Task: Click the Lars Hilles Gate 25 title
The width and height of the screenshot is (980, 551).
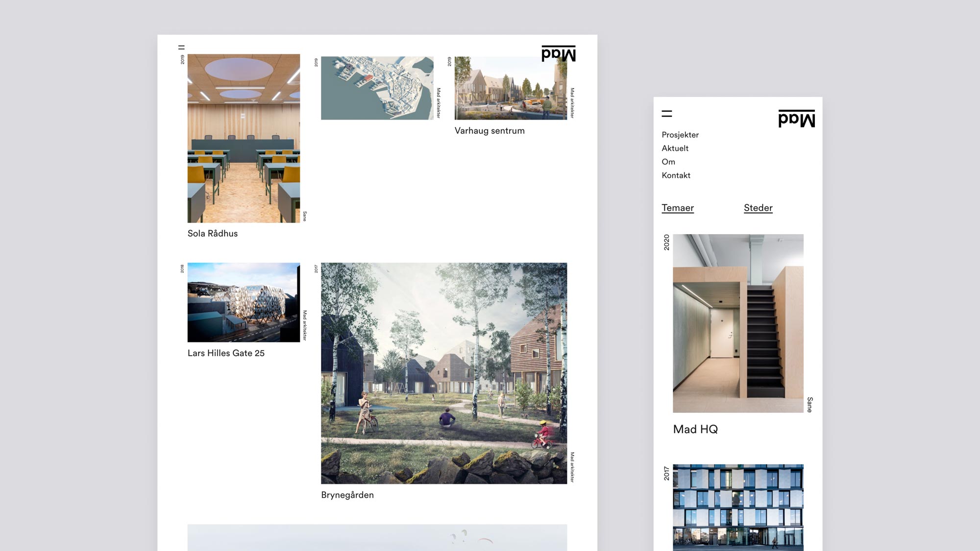Action: [x=226, y=353]
